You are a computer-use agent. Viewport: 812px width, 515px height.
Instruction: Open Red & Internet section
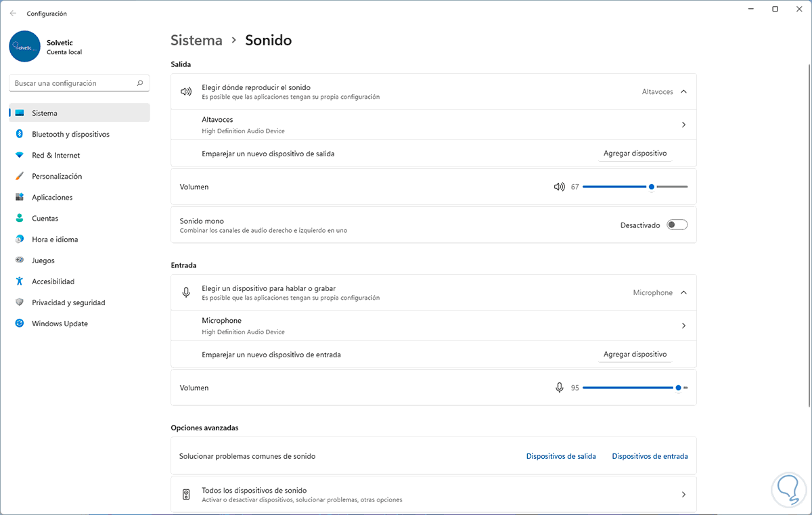56,155
